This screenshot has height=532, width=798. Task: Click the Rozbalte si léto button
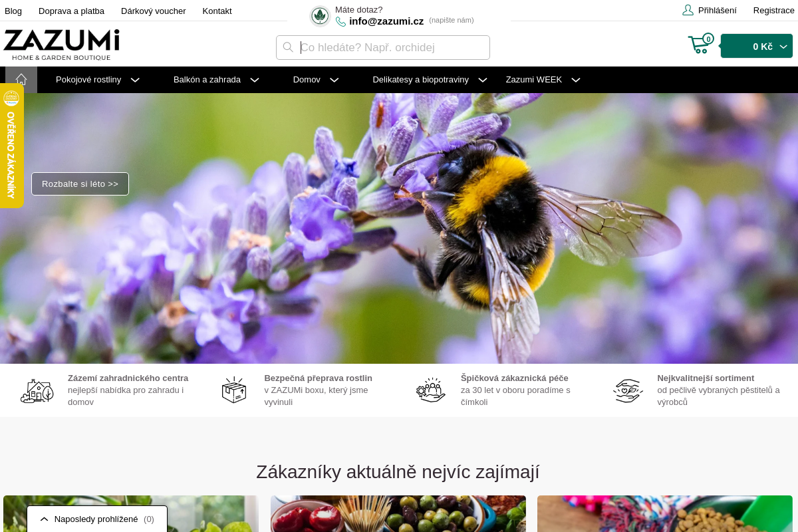coord(80,184)
